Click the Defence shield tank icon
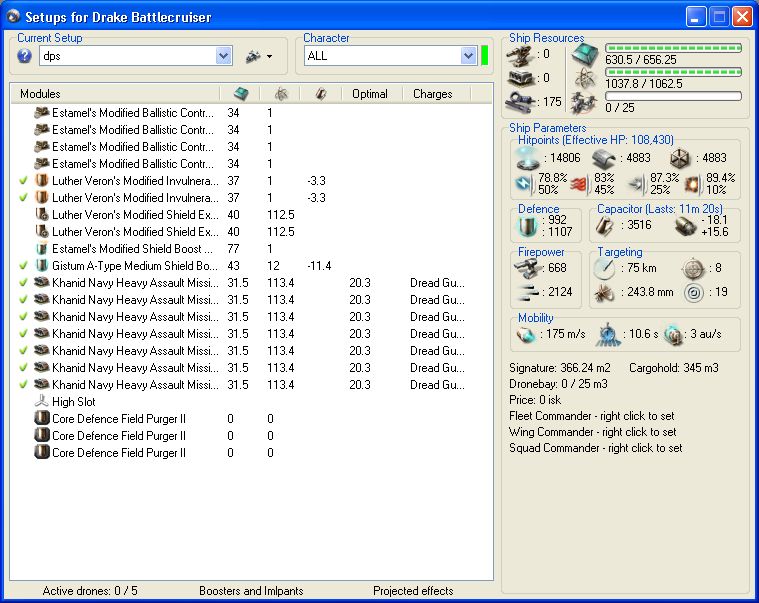 tap(525, 225)
